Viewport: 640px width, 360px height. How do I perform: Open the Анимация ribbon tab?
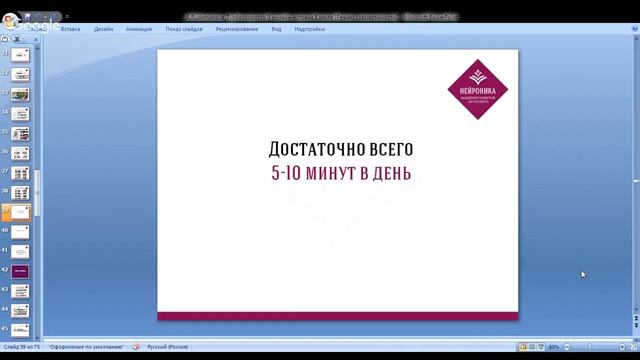[139, 29]
